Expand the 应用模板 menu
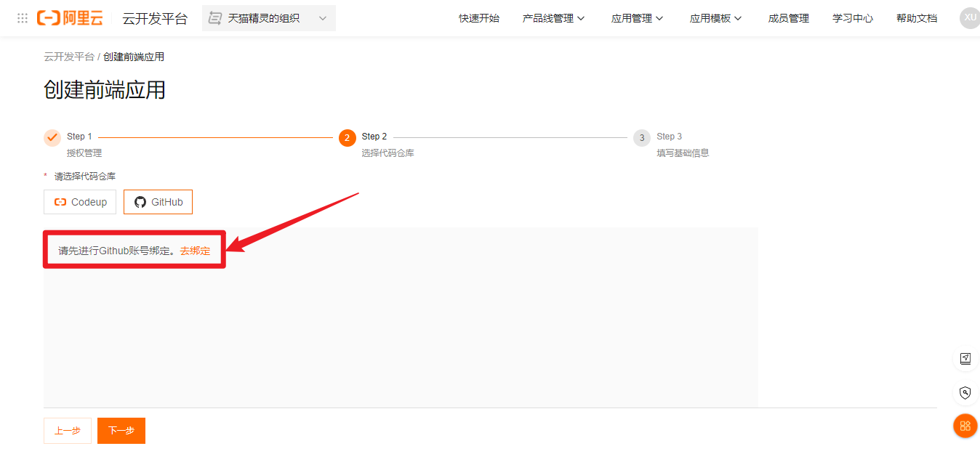Viewport: 980px width, 454px height. [x=716, y=18]
